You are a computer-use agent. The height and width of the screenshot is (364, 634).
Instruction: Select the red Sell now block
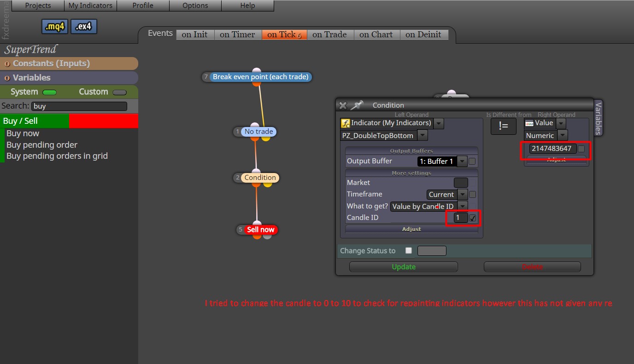coord(260,230)
